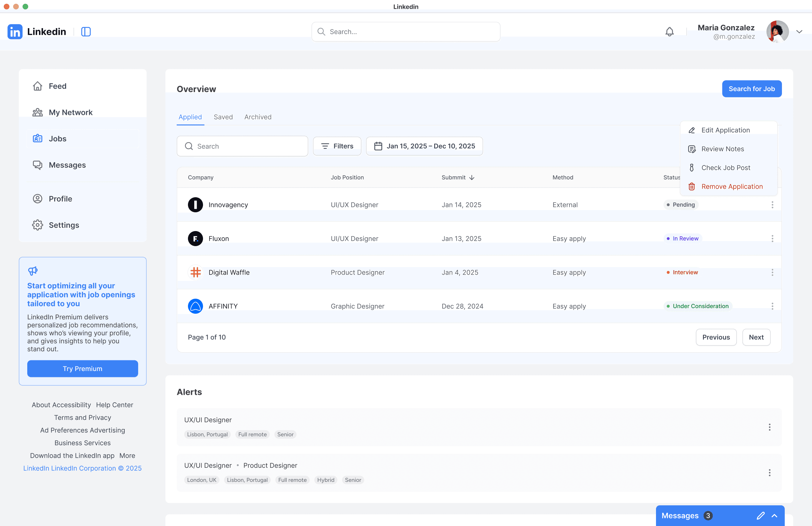Open the Jan 15 – Dec 10 date range picker
812x526 pixels.
click(x=424, y=146)
